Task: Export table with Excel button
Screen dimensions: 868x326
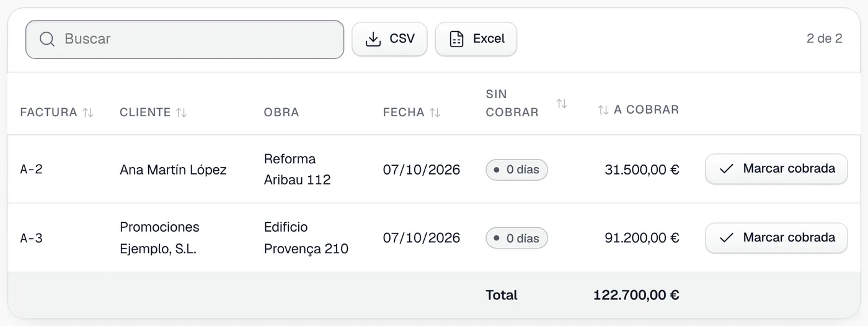Action: 476,39
